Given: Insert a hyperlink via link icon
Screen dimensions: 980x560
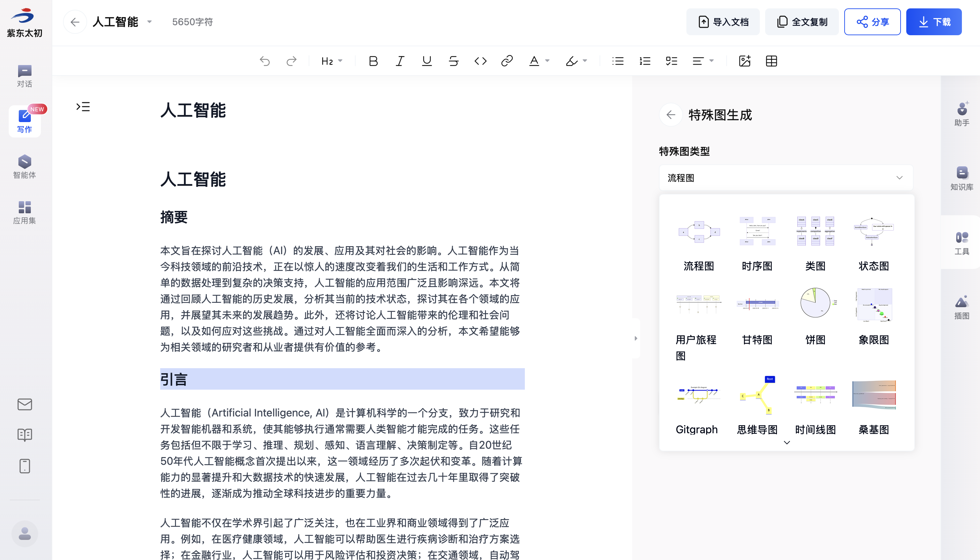Looking at the screenshot, I should [x=507, y=61].
